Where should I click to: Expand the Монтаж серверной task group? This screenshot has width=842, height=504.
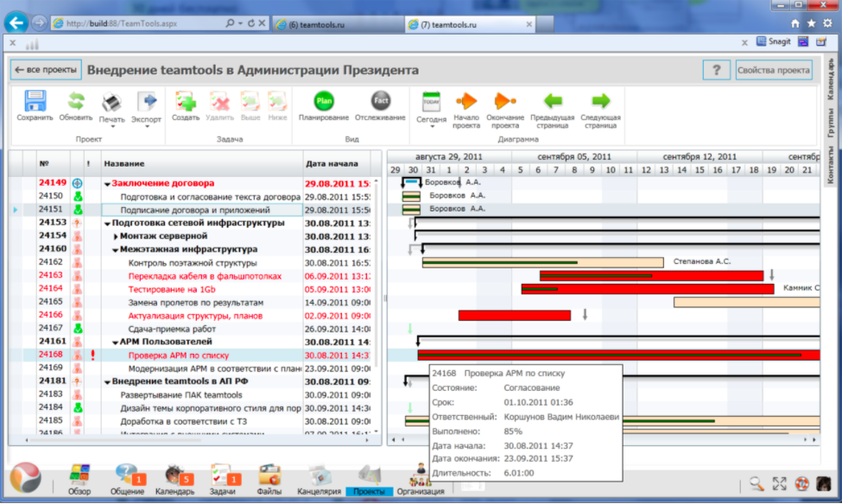[116, 236]
